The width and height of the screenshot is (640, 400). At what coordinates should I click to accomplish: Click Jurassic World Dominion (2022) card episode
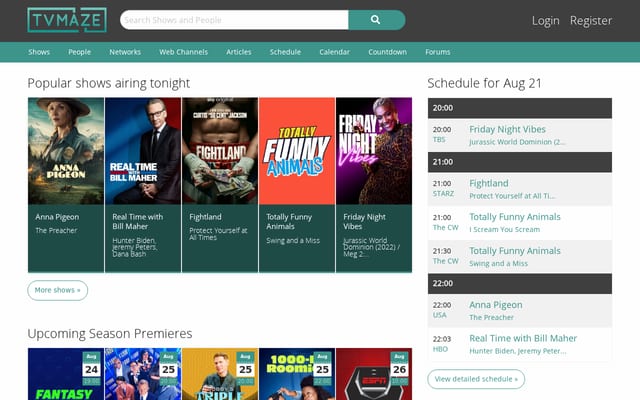pos(371,247)
